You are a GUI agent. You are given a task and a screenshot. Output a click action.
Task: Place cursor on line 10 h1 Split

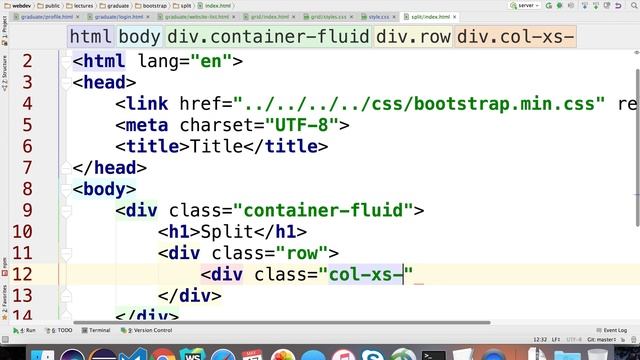click(x=232, y=232)
